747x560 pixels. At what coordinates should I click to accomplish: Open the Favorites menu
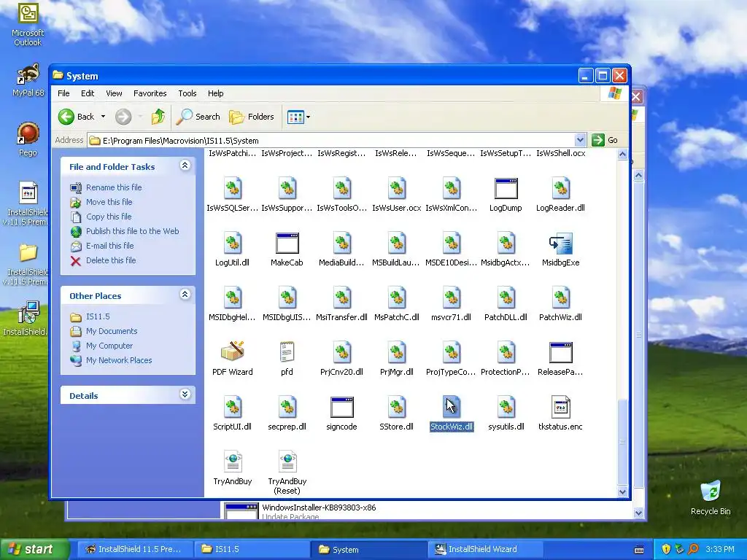coord(150,93)
